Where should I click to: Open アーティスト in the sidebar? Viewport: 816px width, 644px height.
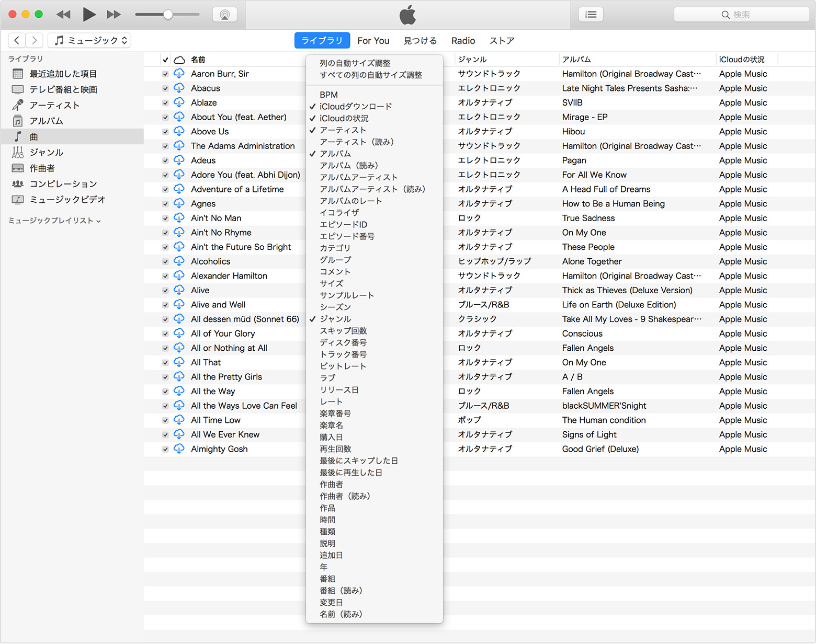point(54,105)
